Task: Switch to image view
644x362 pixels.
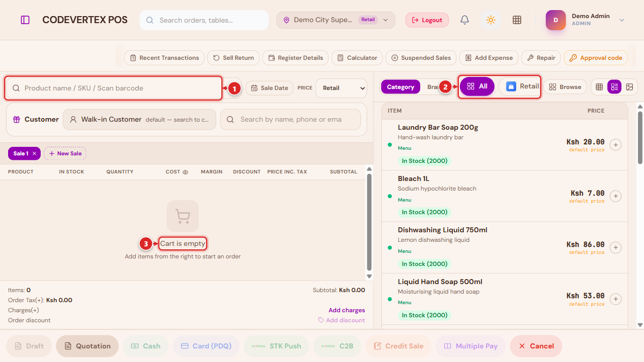Action: (629, 87)
